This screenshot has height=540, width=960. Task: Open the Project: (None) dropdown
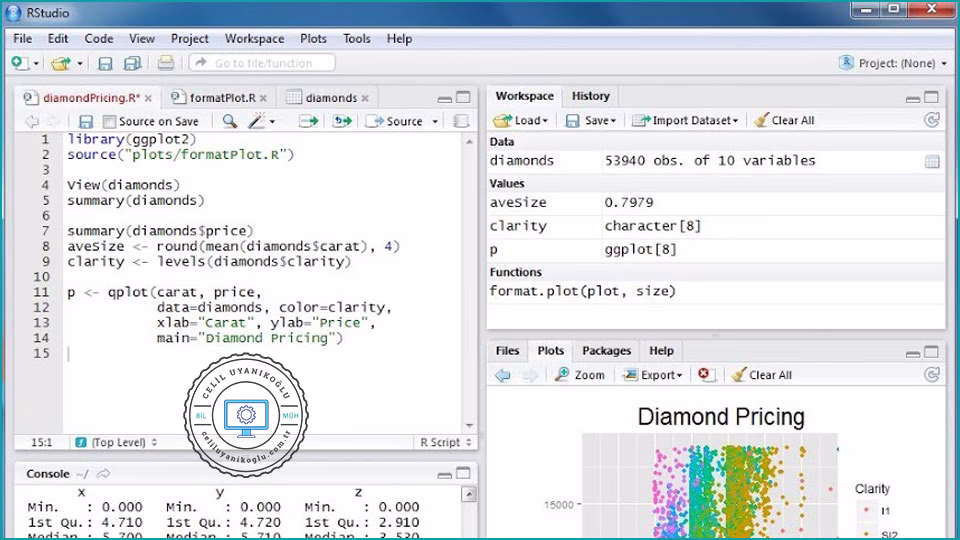894,63
